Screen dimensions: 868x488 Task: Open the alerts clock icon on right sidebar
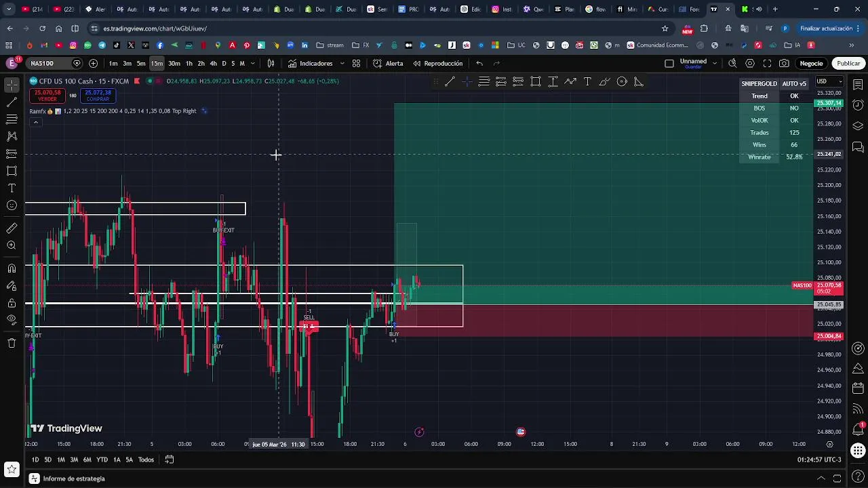[858, 105]
